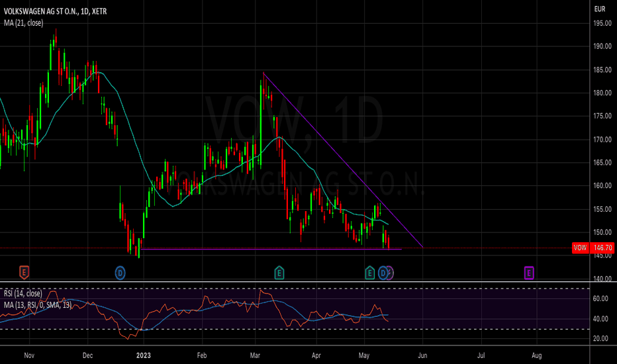Click the 195.00 price axis label
617x364 pixels.
click(x=602, y=23)
